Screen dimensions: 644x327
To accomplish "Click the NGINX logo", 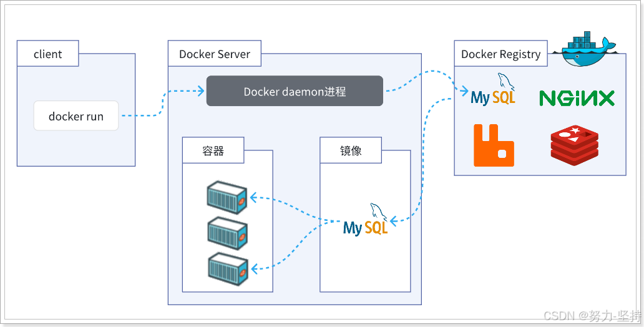I will click(x=577, y=98).
